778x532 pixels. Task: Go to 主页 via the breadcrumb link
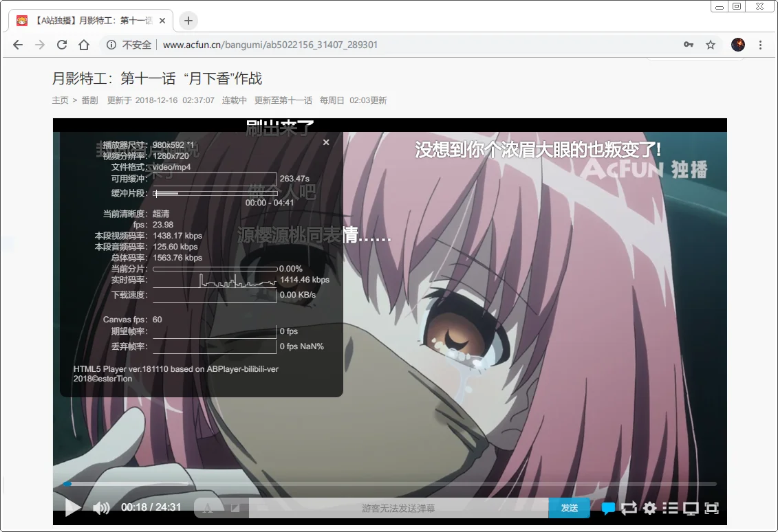point(60,100)
